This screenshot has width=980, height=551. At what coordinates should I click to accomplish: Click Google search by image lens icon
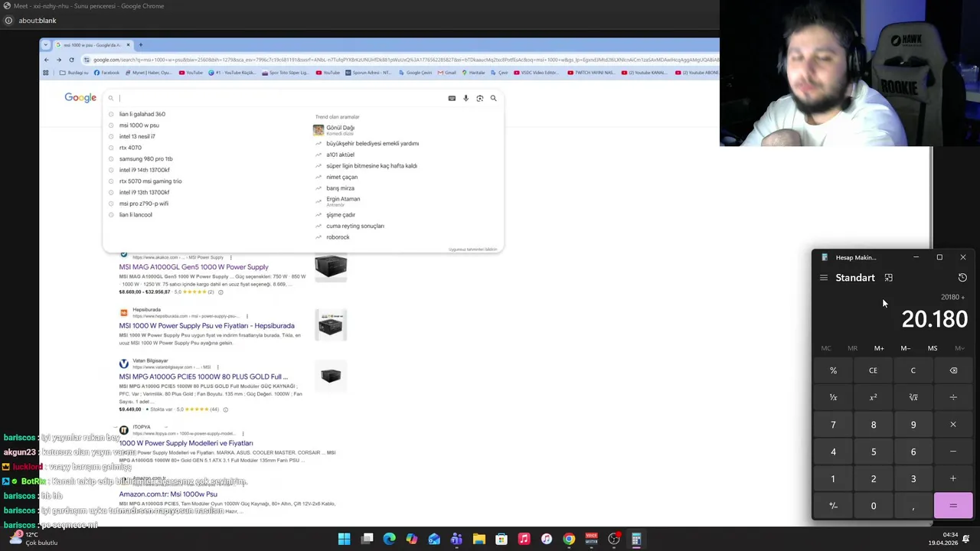click(x=480, y=98)
